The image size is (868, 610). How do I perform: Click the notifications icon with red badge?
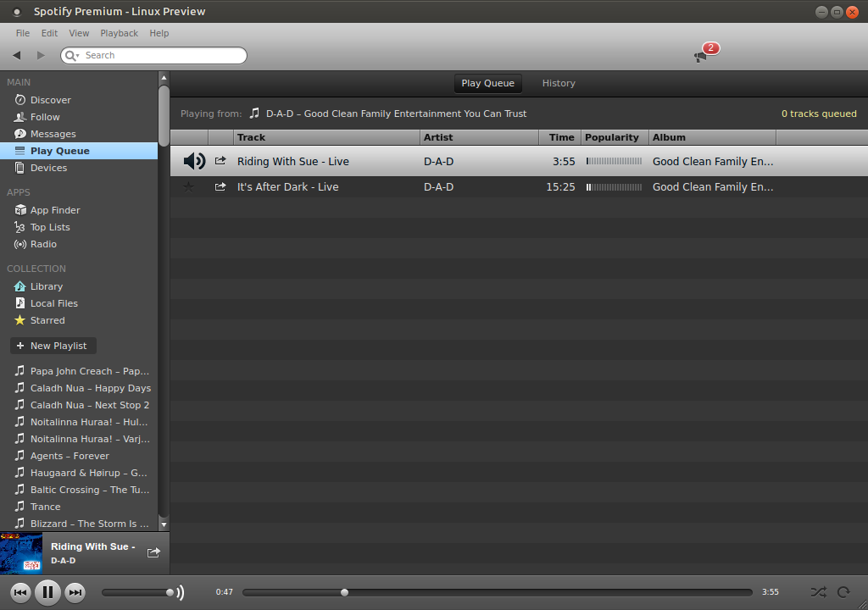[702, 55]
